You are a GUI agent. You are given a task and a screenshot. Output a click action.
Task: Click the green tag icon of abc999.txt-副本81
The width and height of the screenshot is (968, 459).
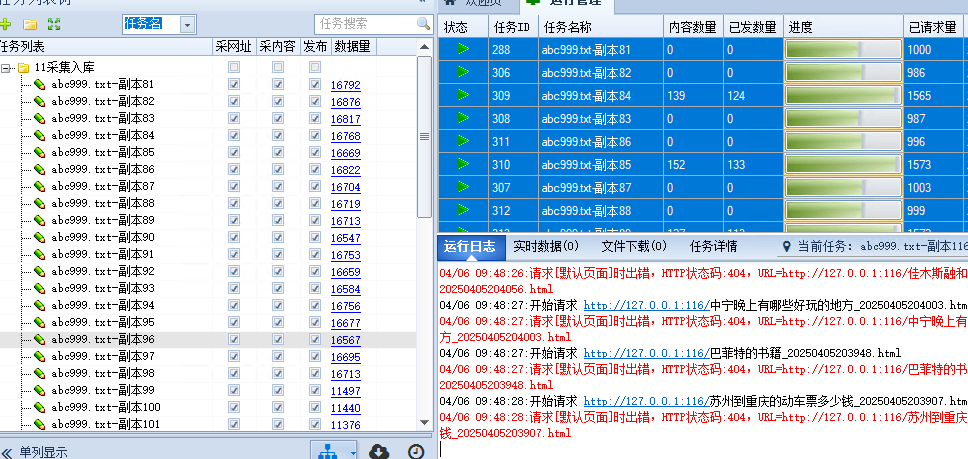(40, 85)
